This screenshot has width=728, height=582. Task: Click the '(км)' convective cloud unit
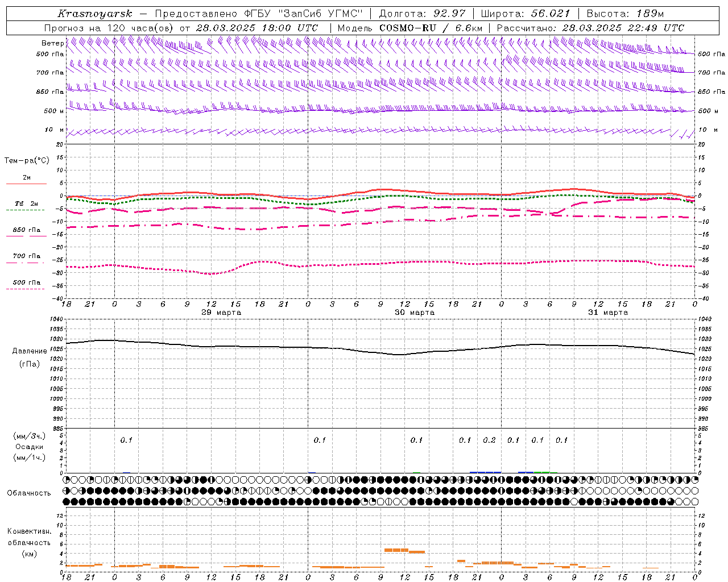[29, 554]
